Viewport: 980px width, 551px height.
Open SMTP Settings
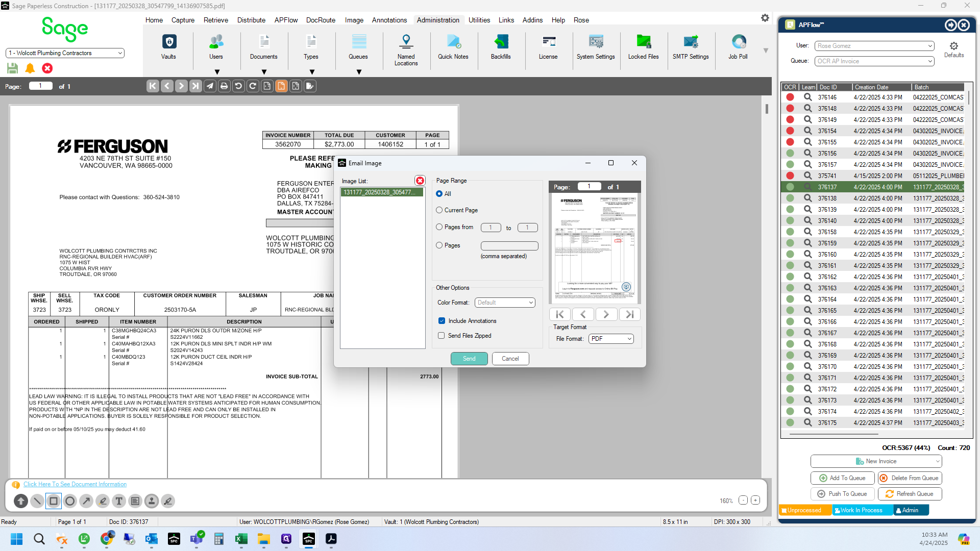coord(691,46)
